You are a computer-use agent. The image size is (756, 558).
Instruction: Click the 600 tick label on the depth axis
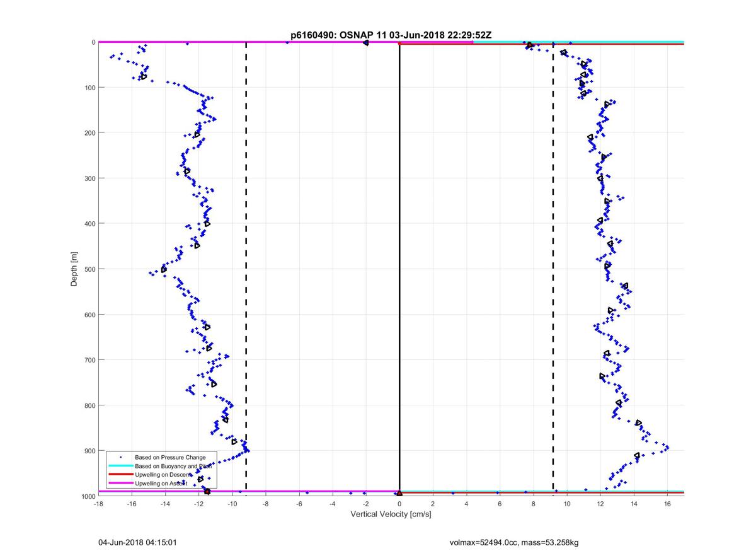coord(89,315)
